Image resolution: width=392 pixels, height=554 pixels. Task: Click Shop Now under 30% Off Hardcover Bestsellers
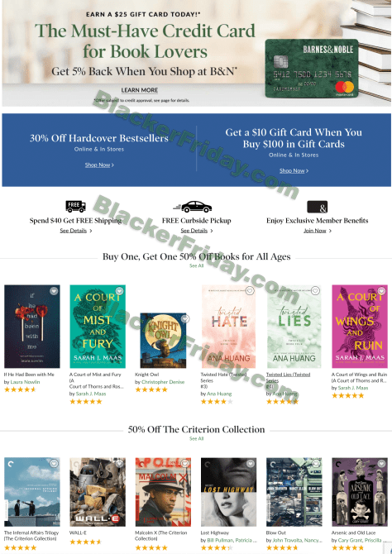99,165
